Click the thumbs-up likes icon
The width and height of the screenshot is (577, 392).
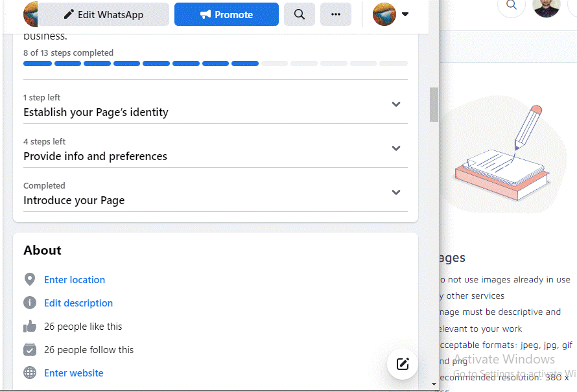point(29,326)
